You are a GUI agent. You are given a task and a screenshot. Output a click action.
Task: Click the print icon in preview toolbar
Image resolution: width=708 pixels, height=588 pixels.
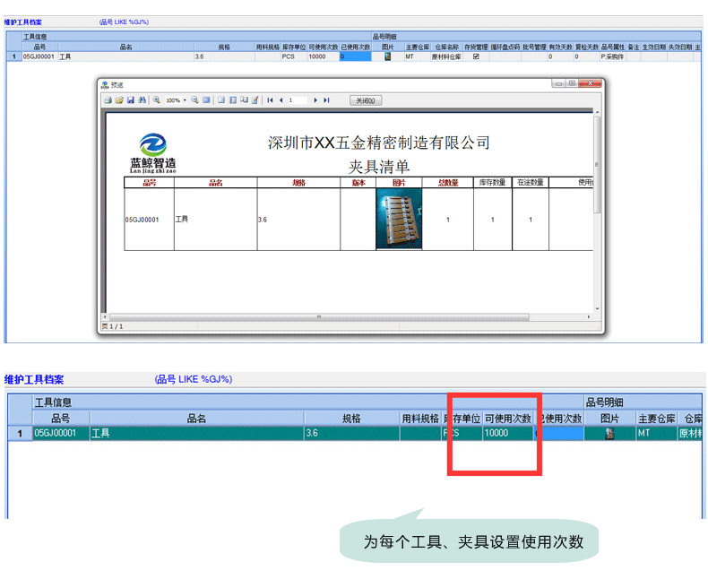pyautogui.click(x=108, y=100)
